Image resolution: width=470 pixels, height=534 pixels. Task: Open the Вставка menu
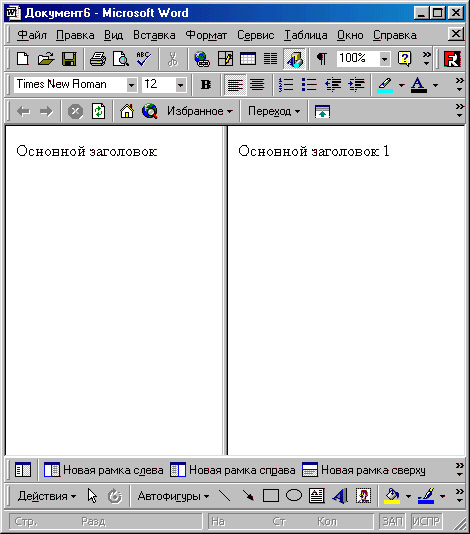pyautogui.click(x=154, y=35)
